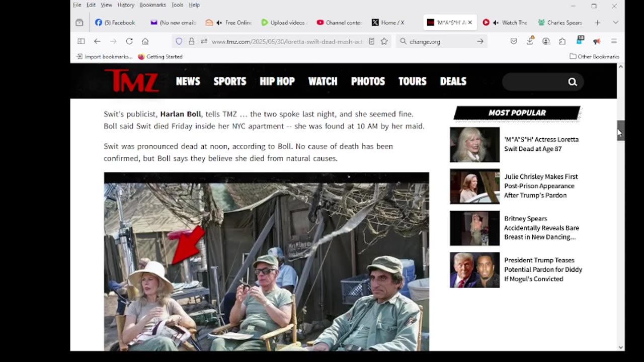Open the File menu

pos(77,5)
